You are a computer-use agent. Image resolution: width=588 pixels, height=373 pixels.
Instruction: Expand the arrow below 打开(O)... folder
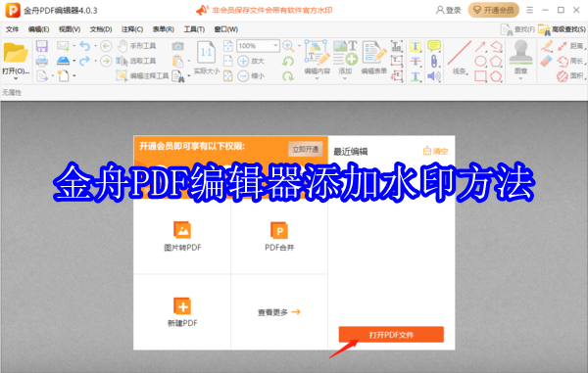click(16, 78)
